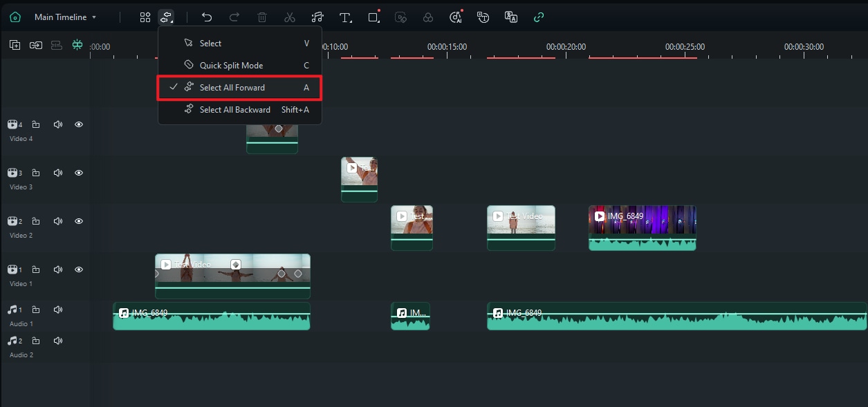Image resolution: width=868 pixels, height=407 pixels.
Task: Open the music note audio tool
Action: (317, 17)
